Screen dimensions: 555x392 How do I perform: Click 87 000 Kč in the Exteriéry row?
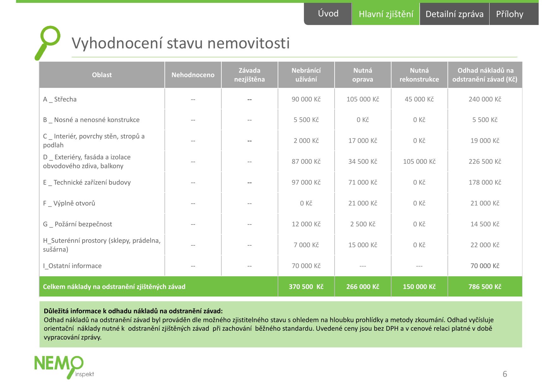pyautogui.click(x=306, y=162)
